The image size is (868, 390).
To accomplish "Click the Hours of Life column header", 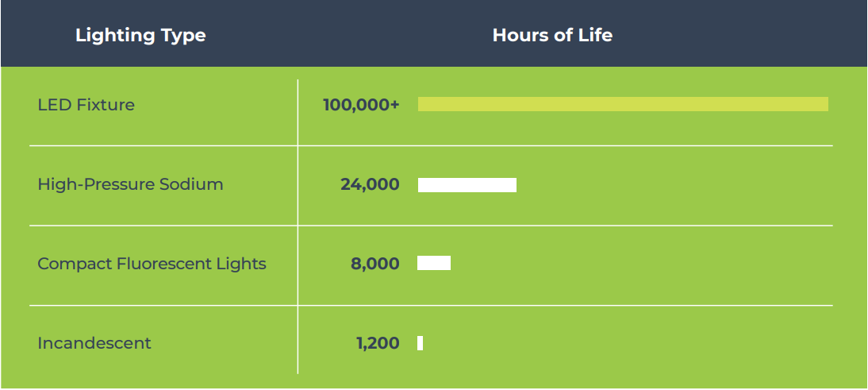I will coord(552,36).
